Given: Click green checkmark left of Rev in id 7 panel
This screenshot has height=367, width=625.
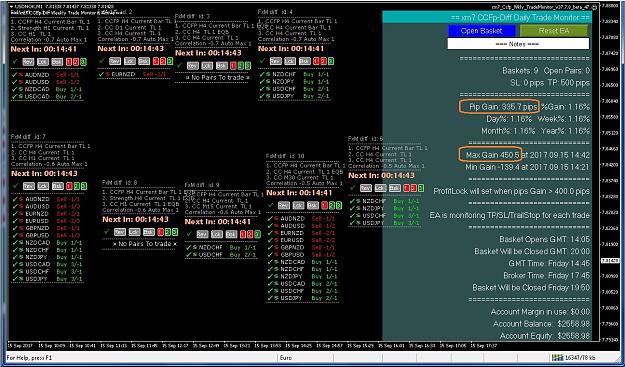Looking at the screenshot, I should (x=16, y=186).
